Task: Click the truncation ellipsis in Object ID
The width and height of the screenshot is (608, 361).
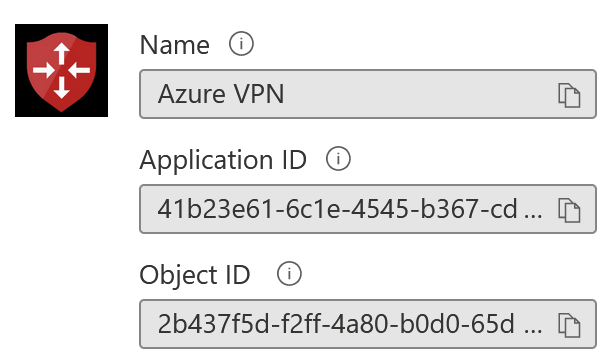Action: click(533, 331)
